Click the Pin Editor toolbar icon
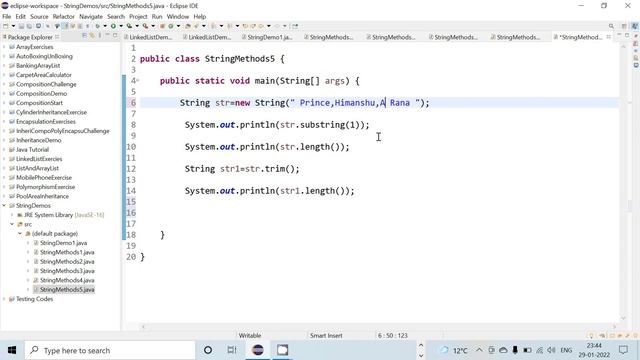640x360 pixels. (x=295, y=26)
